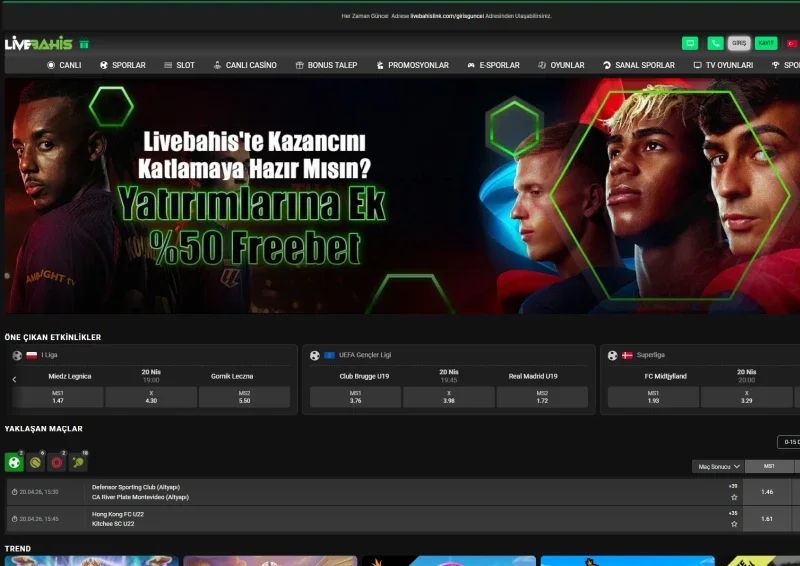Screen dimensions: 800x566
Task: Click the gamepad icon beside E-SPORLAR
Action: point(471,65)
